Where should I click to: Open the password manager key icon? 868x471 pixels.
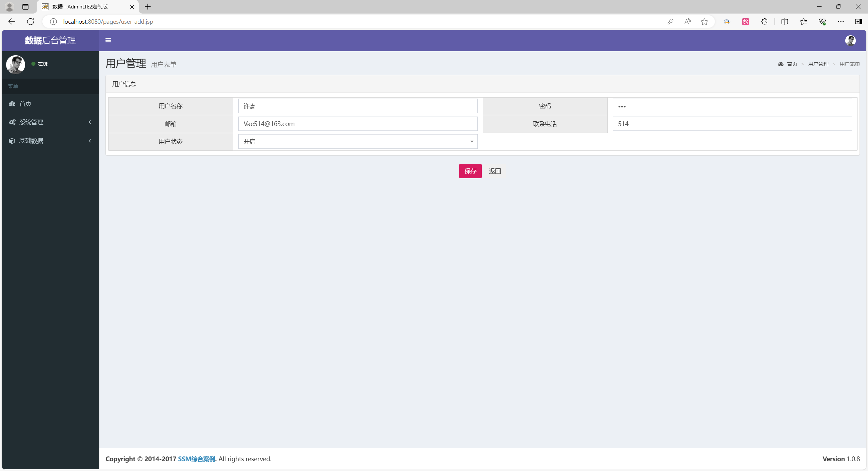point(670,22)
